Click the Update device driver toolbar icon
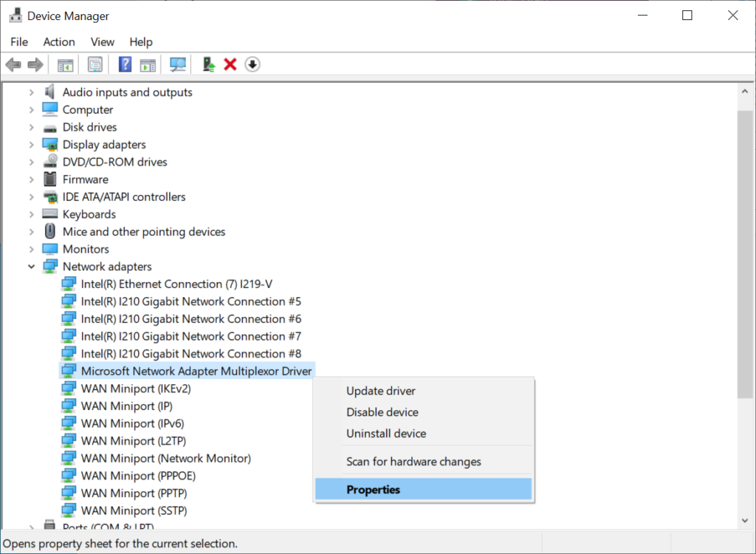756x554 pixels. coord(210,65)
